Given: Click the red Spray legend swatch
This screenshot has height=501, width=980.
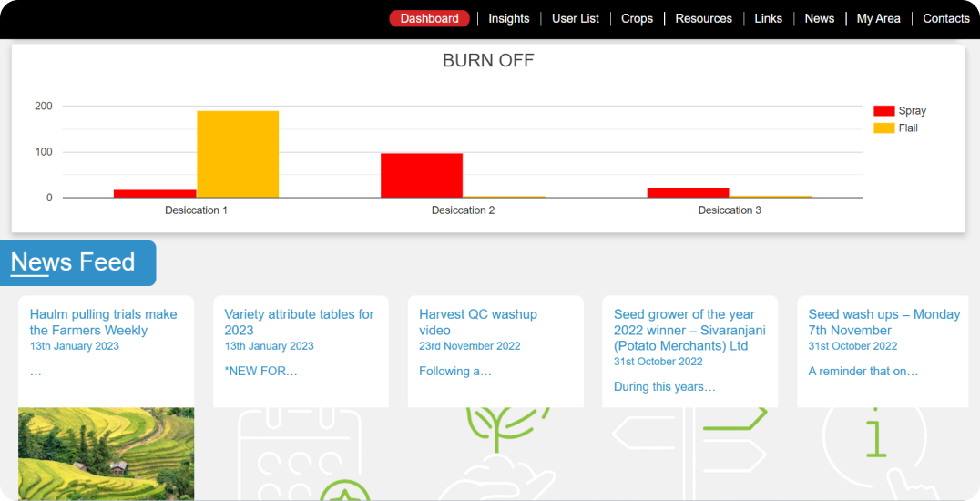Looking at the screenshot, I should pyautogui.click(x=883, y=111).
